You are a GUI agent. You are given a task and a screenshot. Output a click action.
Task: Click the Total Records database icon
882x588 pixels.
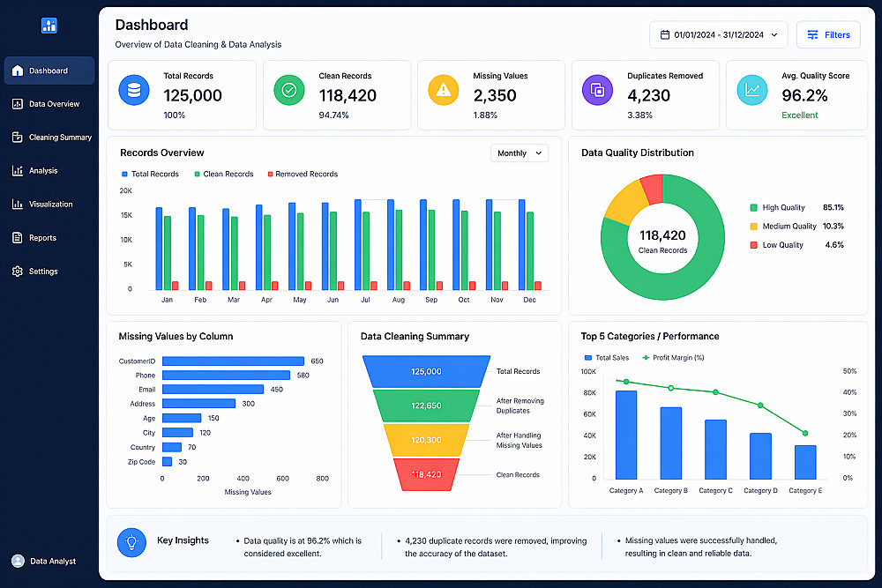(134, 90)
